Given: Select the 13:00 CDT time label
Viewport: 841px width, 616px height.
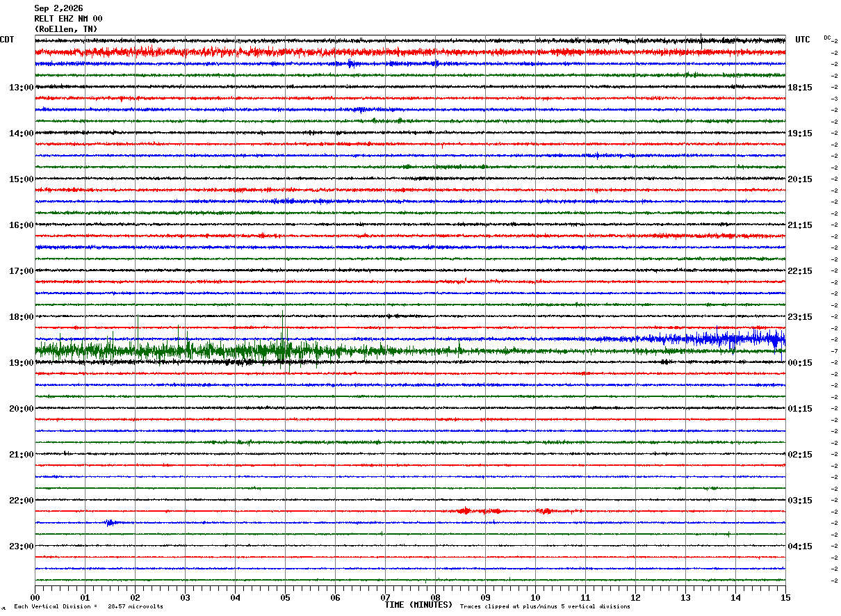Looking at the screenshot, I should (21, 88).
